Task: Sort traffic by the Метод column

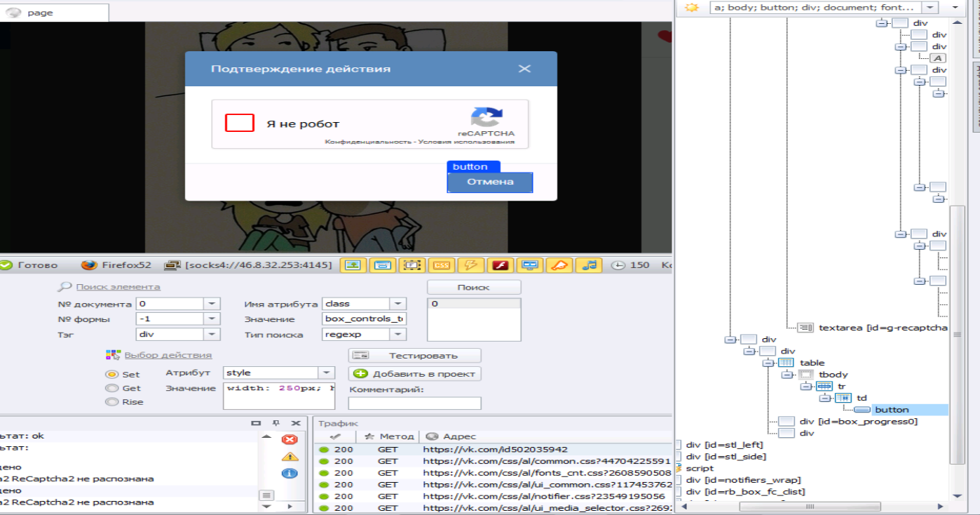Action: [x=391, y=436]
